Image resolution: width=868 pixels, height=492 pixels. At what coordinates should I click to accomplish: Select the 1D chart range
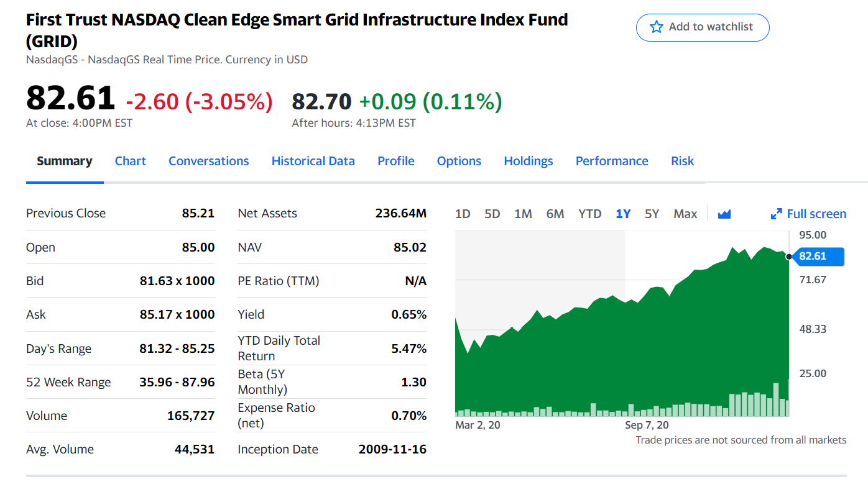point(463,214)
